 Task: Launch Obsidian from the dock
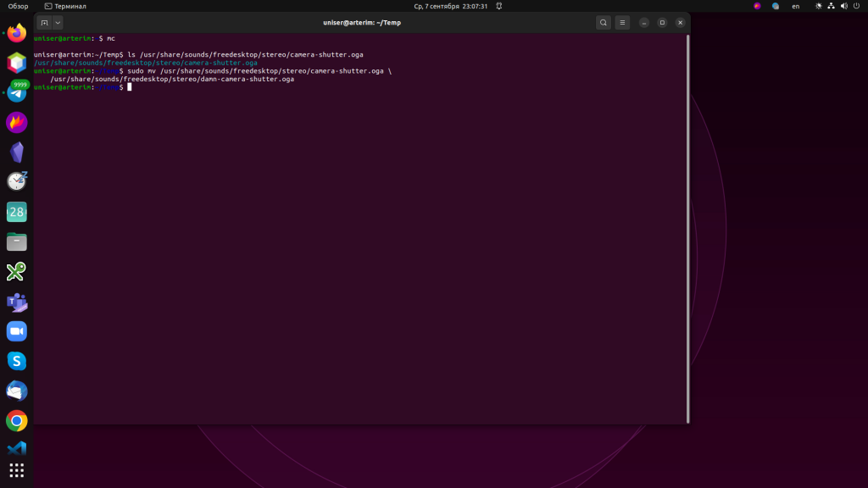coord(17,152)
